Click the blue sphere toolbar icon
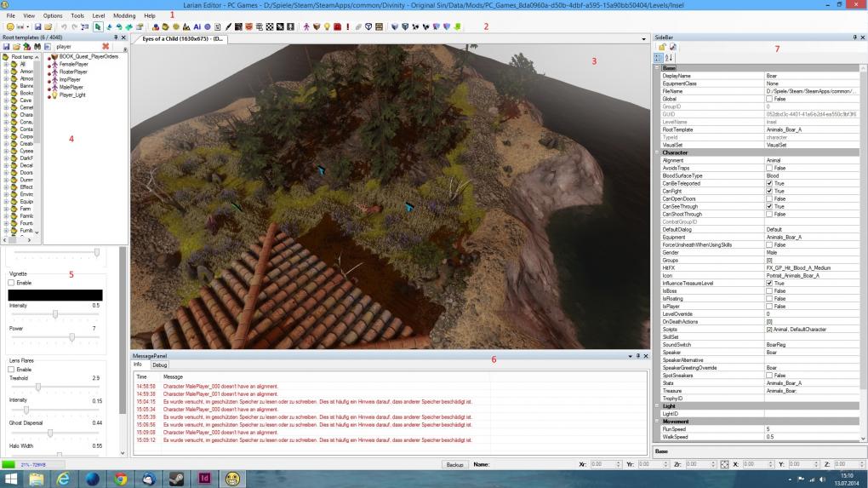Viewport: 868px width, 488px height. (x=208, y=26)
